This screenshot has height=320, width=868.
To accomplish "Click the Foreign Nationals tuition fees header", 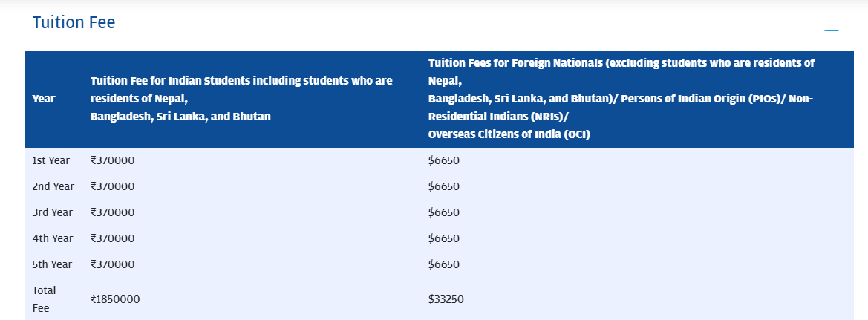I will click(x=621, y=99).
